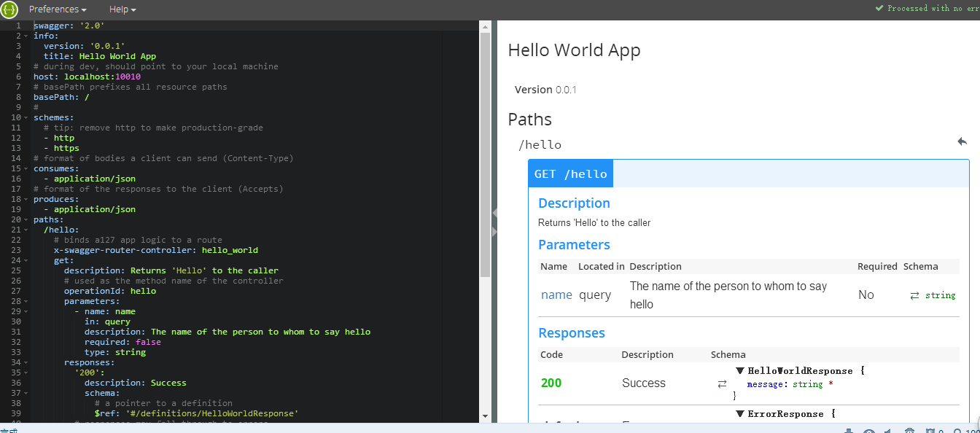This screenshot has width=980, height=433.
Task: Click line number 1 in the gutter
Action: [x=17, y=26]
